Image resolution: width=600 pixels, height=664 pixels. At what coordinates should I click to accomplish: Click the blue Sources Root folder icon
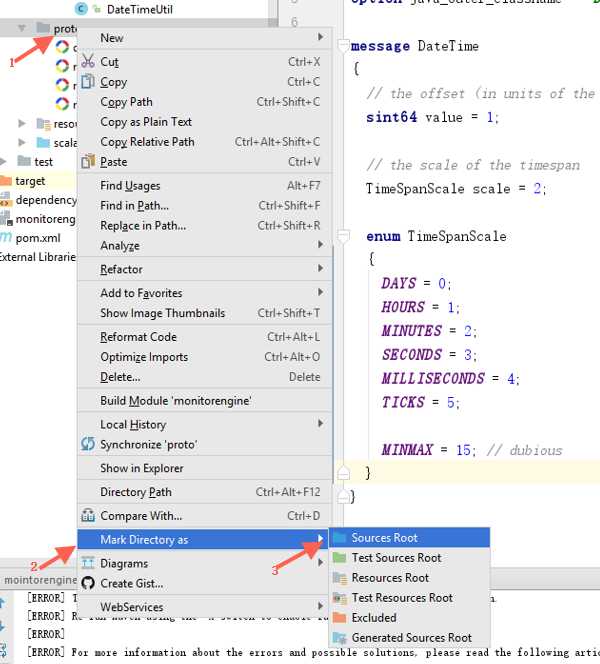pos(340,537)
